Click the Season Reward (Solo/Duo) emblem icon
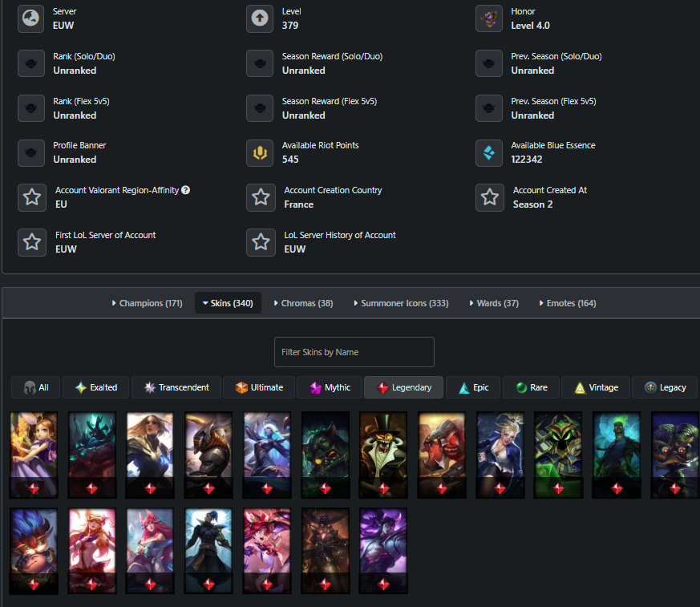Screen dimensions: 700x607 click(x=260, y=63)
